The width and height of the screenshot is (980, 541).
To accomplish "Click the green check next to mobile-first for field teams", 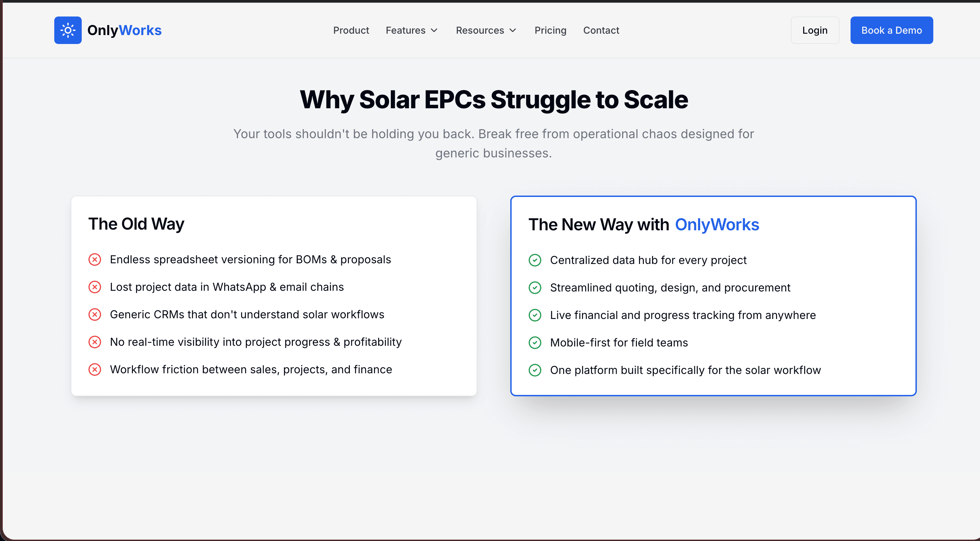I will (535, 343).
